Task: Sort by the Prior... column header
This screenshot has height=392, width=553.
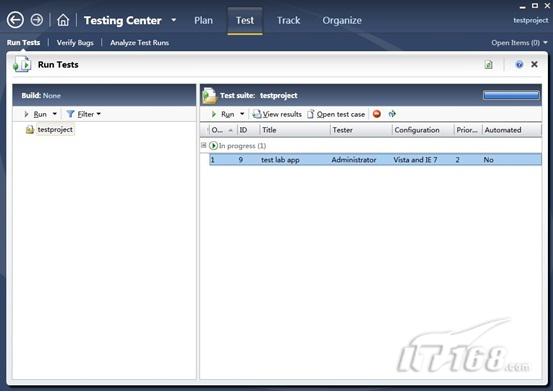Action: coord(468,130)
